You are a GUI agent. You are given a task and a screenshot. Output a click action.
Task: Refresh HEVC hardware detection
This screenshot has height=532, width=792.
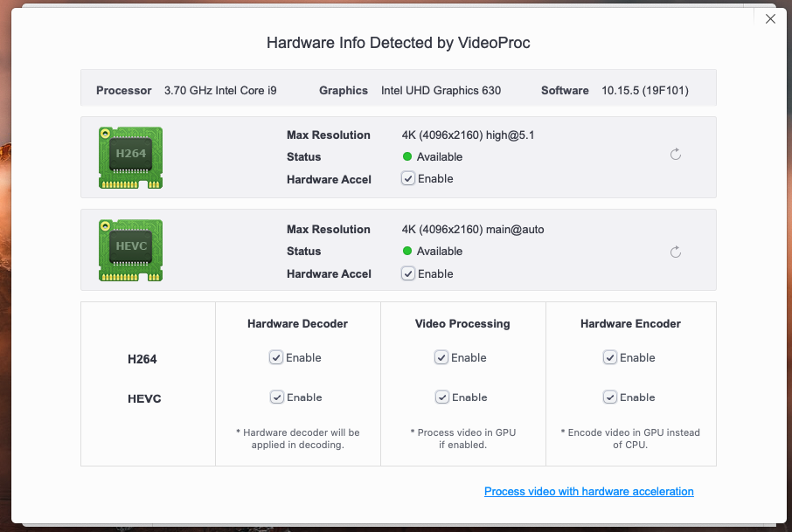[x=676, y=252]
